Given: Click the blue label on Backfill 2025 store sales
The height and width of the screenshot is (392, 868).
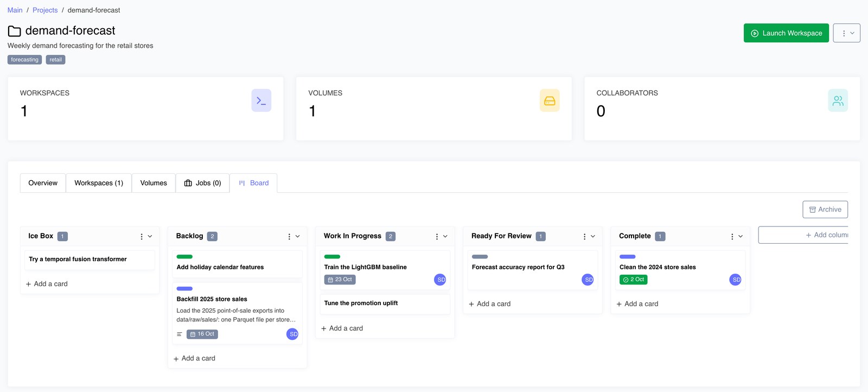Looking at the screenshot, I should 184,289.
